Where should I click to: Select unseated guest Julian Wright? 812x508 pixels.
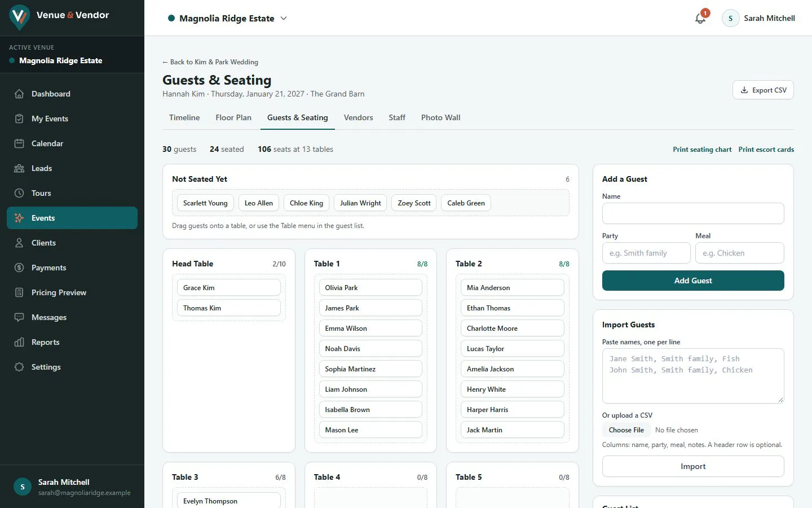pos(360,203)
